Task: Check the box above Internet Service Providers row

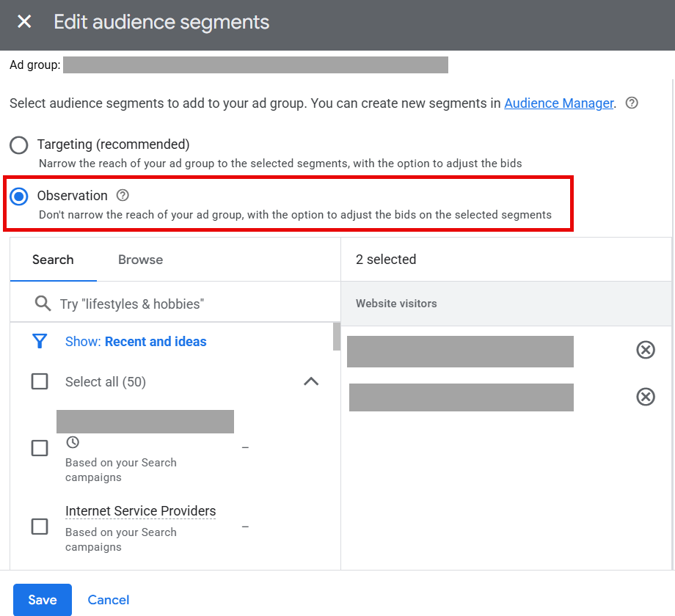Action: 40,448
